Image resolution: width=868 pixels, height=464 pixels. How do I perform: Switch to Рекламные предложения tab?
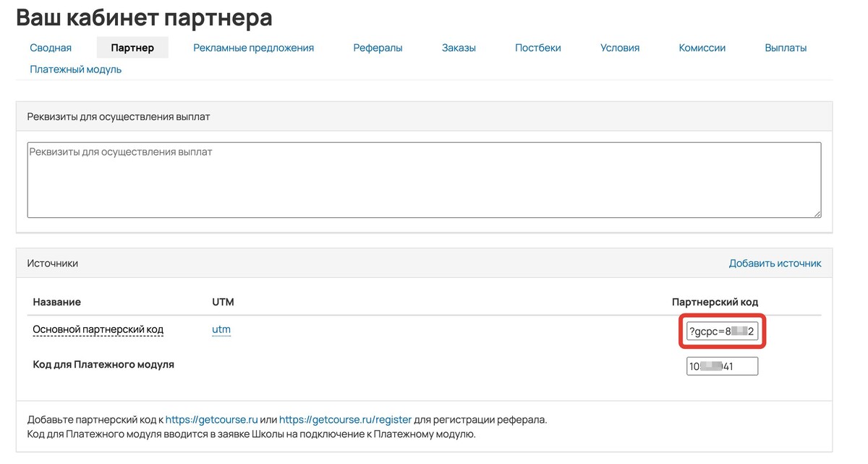click(x=254, y=48)
